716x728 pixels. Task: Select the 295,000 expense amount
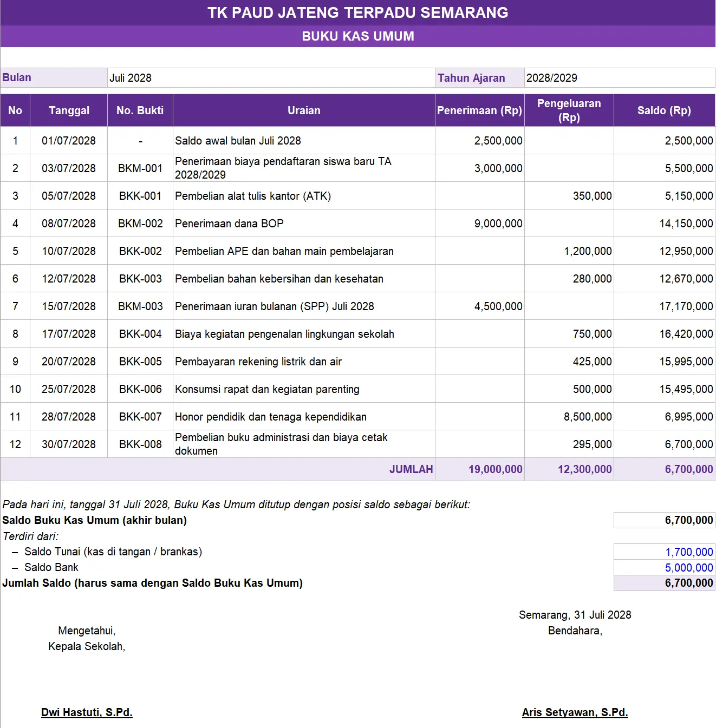[x=569, y=444]
